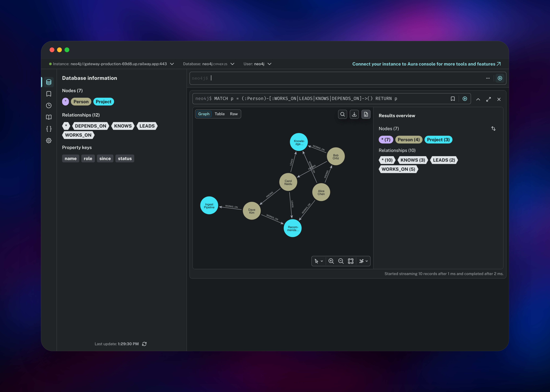Save the result query as bookmark

click(453, 99)
